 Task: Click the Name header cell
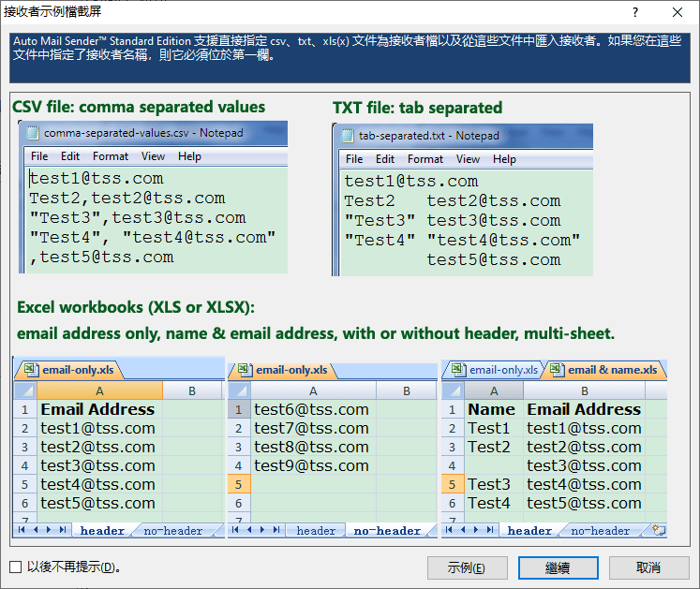493,409
